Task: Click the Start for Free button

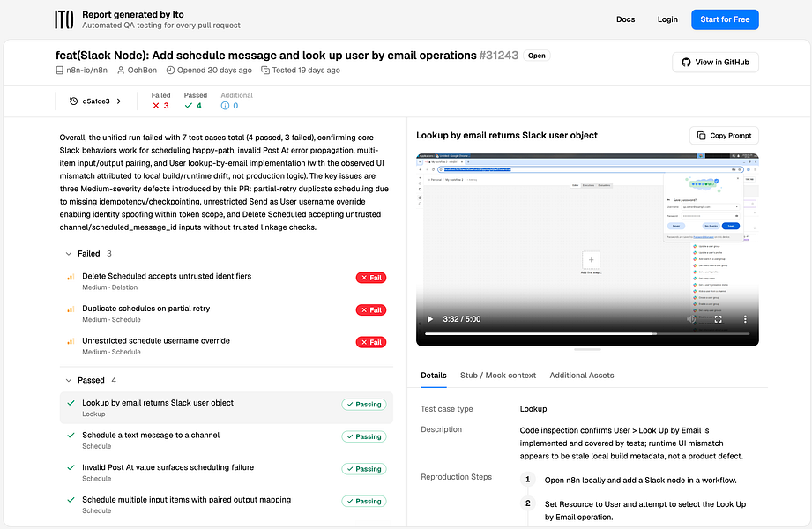Action: 725,19
